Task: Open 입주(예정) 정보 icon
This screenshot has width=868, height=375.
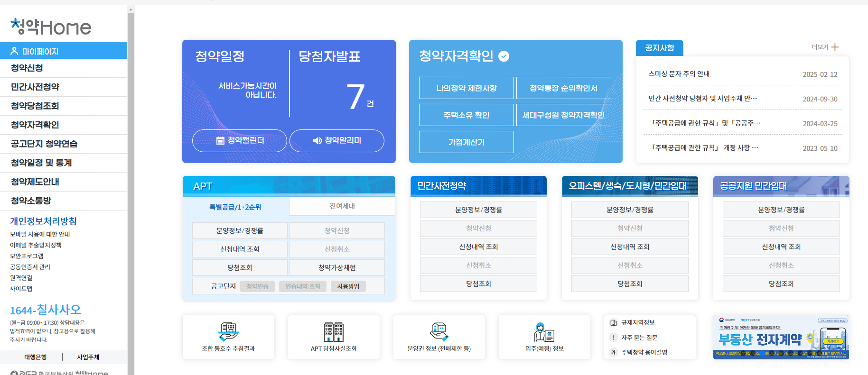Action: click(544, 332)
